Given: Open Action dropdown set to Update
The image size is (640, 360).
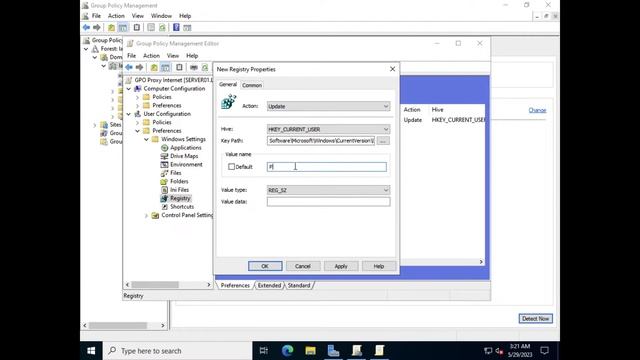Looking at the screenshot, I should click(x=329, y=106).
